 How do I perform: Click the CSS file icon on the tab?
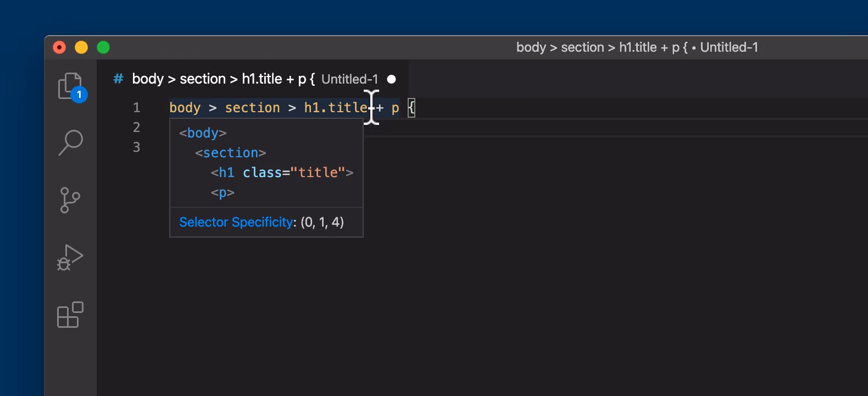tap(118, 79)
